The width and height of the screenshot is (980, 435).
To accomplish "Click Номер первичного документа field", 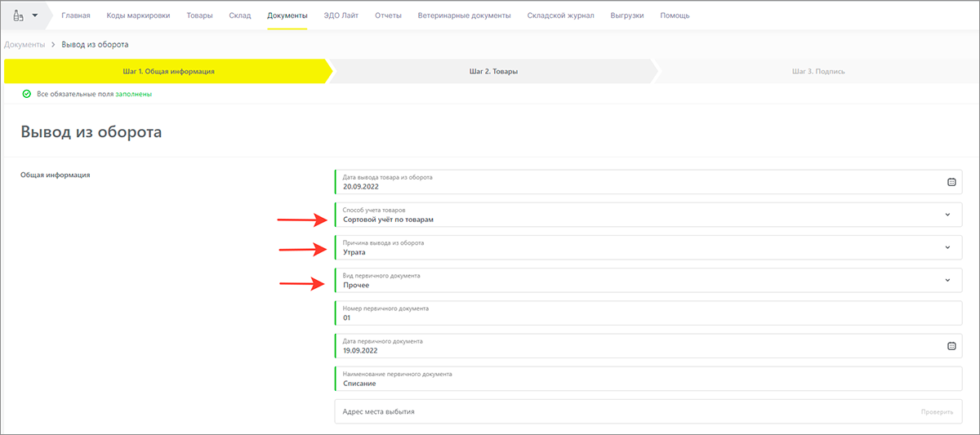I will [x=648, y=313].
